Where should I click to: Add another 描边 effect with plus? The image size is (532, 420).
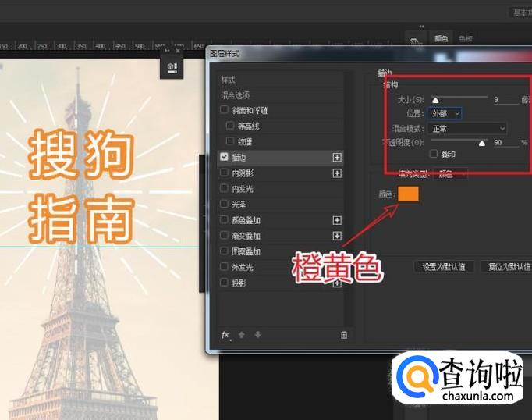click(x=337, y=158)
